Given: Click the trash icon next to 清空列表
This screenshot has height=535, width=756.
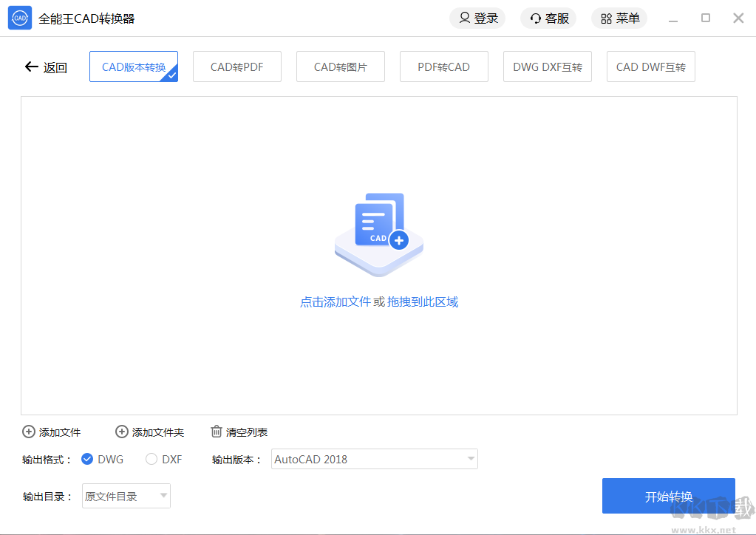Looking at the screenshot, I should (x=216, y=432).
